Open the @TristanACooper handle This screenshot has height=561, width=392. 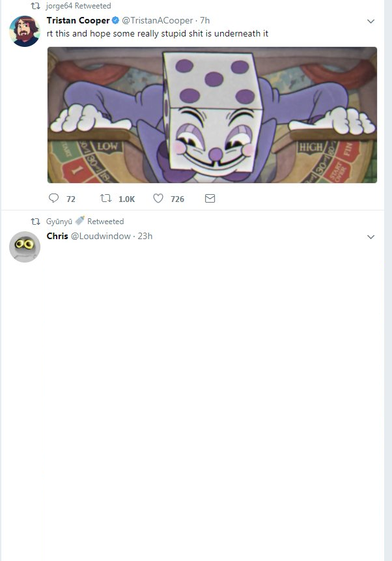(x=158, y=20)
